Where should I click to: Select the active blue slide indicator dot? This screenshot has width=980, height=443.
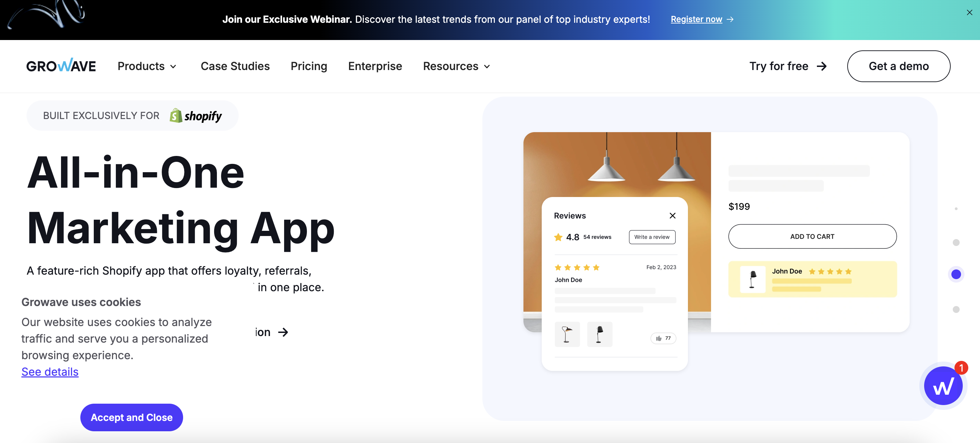tap(956, 274)
